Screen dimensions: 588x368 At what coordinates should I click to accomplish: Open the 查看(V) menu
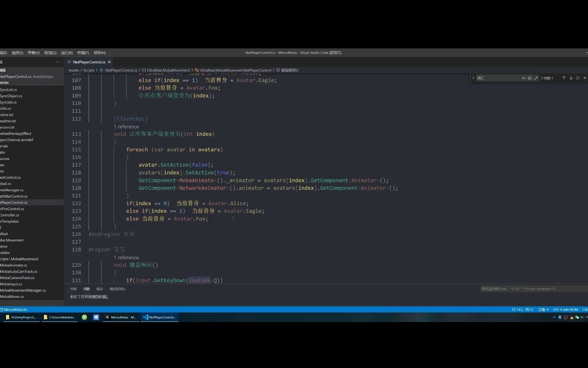click(x=33, y=53)
